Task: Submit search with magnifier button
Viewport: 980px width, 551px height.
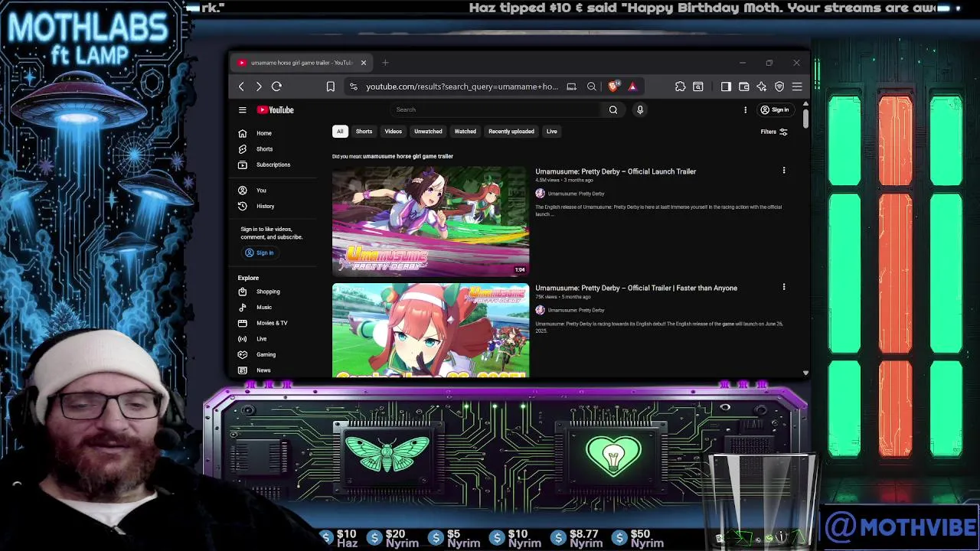Action: (613, 110)
